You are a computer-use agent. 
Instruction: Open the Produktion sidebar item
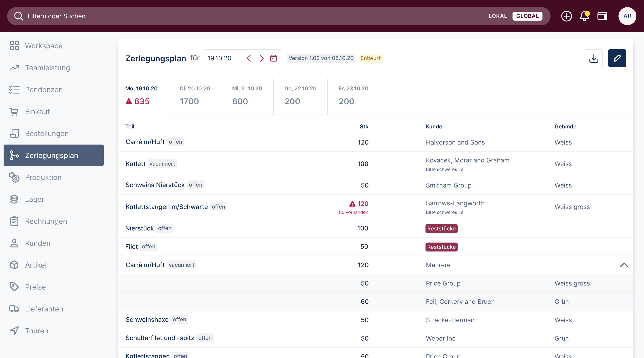coord(53,177)
